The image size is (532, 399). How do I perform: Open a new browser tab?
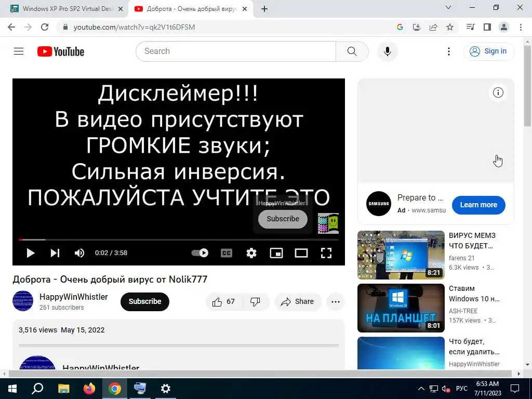pos(264,9)
